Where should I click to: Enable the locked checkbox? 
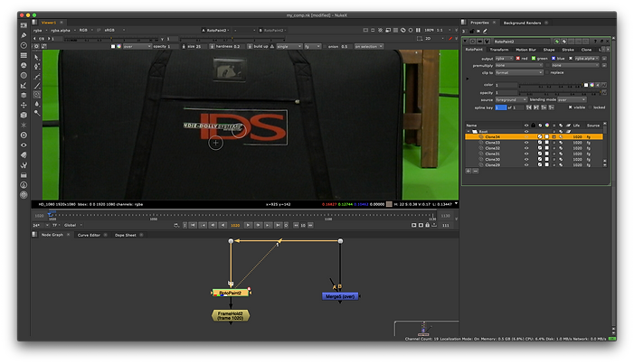[x=590, y=107]
